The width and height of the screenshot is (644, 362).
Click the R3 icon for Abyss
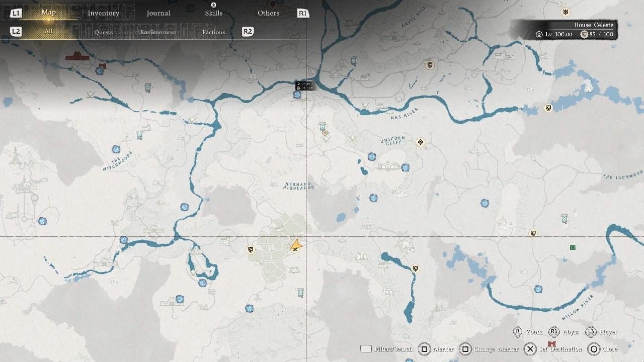554,332
